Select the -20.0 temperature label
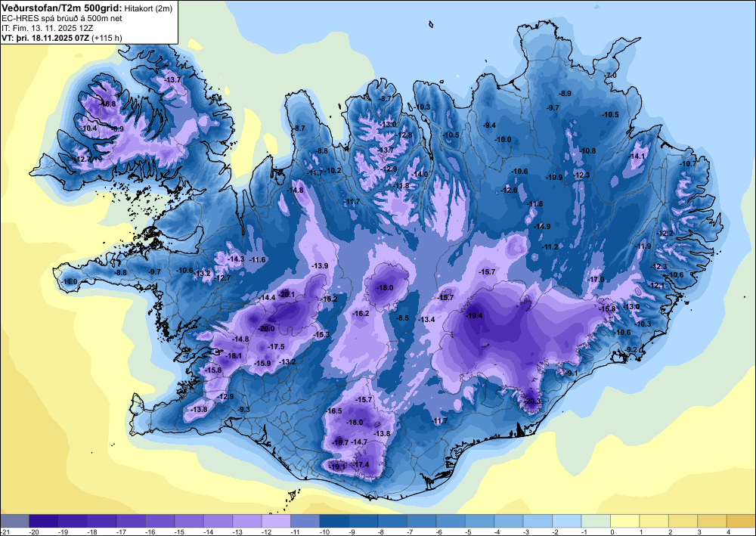Viewport: 756px width, 536px height. [x=266, y=329]
